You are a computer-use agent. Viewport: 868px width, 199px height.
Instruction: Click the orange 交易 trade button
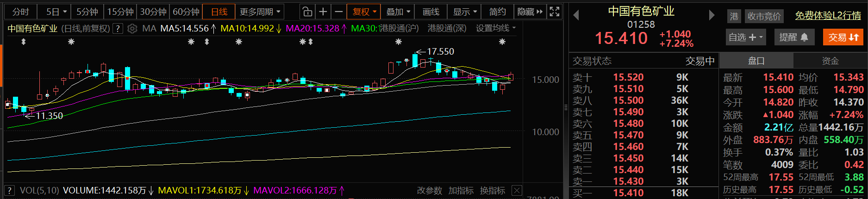tap(843, 37)
